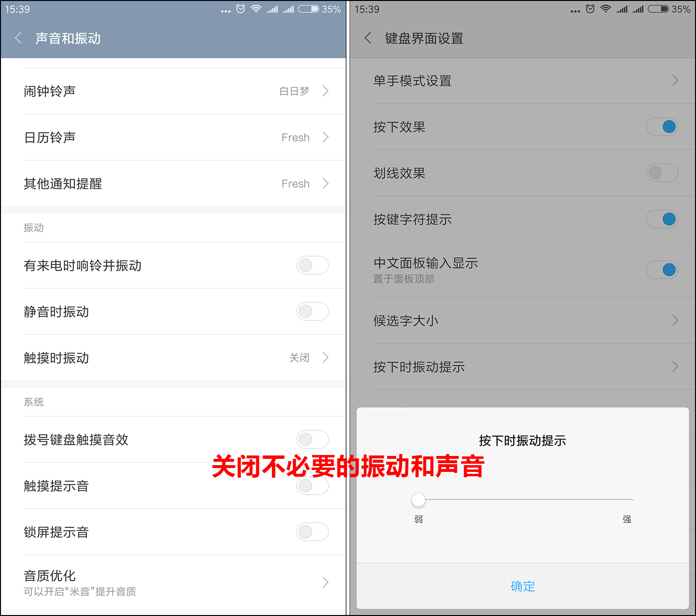This screenshot has height=616, width=696.
Task: Open 其他通知提醒 menu entry
Action: coord(174,184)
